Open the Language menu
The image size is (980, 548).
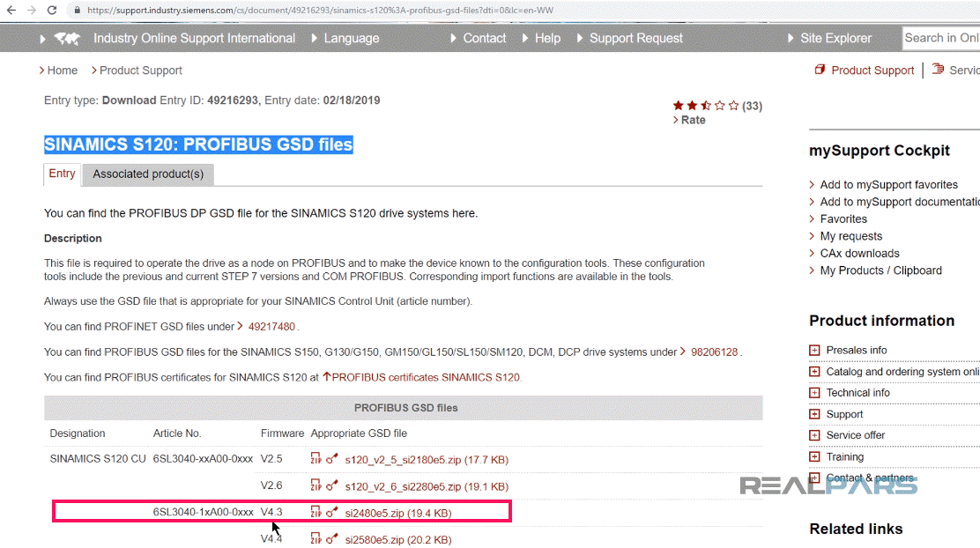pyautogui.click(x=352, y=38)
